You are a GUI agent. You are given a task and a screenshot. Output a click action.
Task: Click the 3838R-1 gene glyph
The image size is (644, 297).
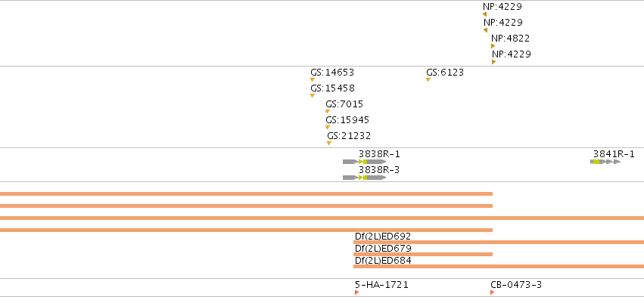(364, 162)
